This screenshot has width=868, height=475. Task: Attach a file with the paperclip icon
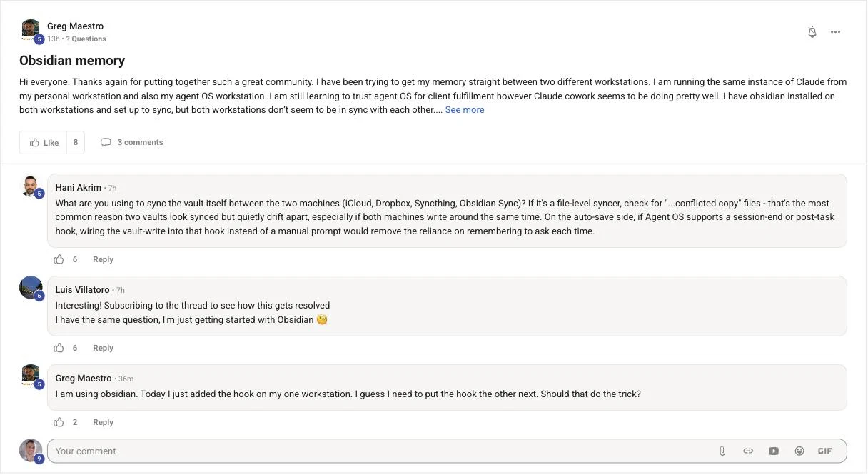point(722,451)
